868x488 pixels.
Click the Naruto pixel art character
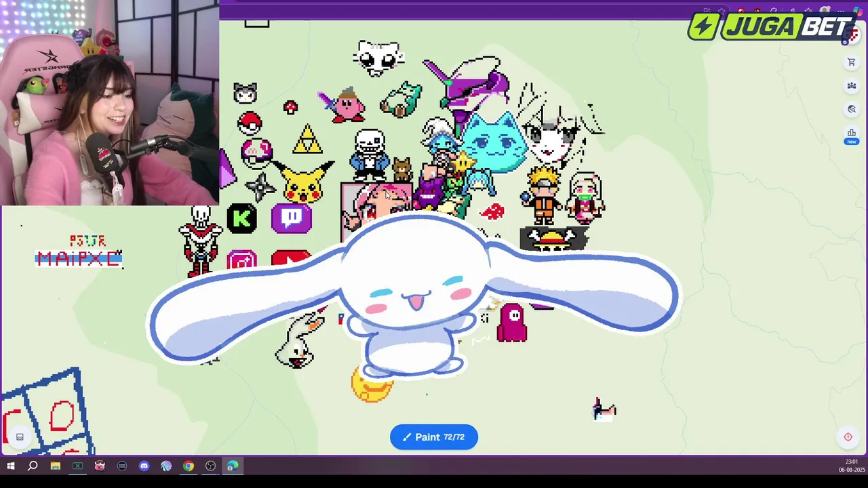point(543,195)
